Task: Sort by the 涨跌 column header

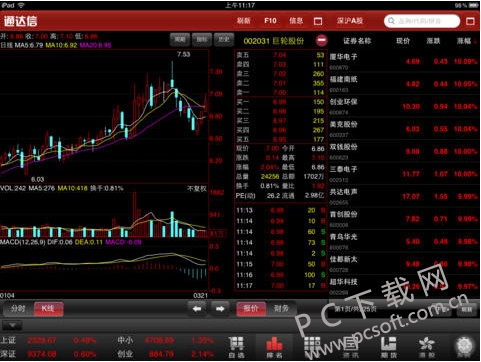Action: [433, 41]
